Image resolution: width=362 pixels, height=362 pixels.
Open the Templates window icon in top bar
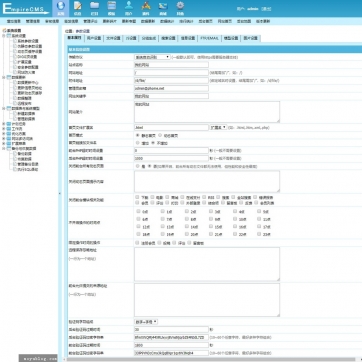pos(112,5)
